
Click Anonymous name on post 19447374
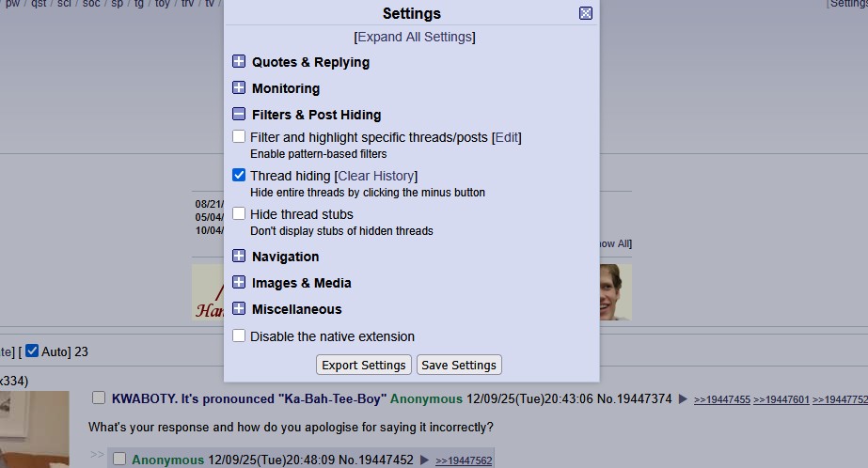(x=426, y=398)
